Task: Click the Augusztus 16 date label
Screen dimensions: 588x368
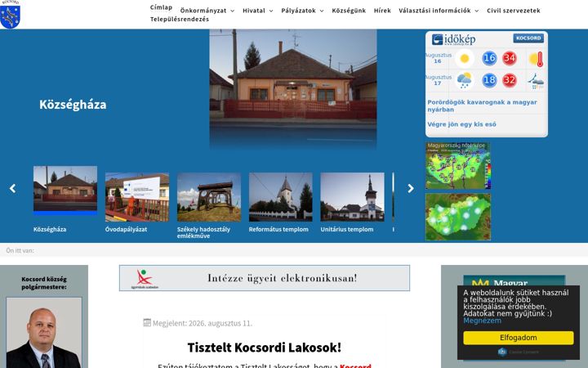Action: pyautogui.click(x=438, y=58)
